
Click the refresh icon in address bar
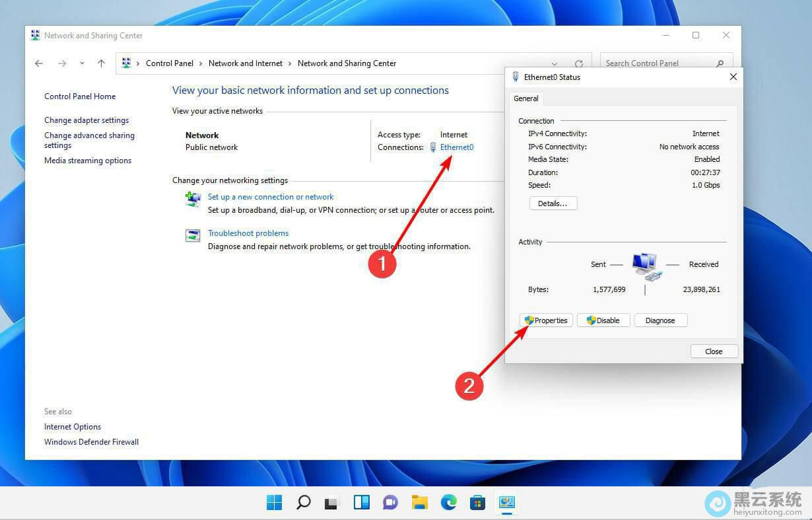pos(579,64)
